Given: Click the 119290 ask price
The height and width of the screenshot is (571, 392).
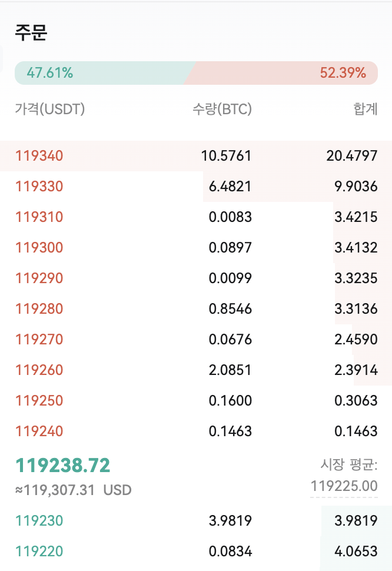Looking at the screenshot, I should (x=39, y=278).
